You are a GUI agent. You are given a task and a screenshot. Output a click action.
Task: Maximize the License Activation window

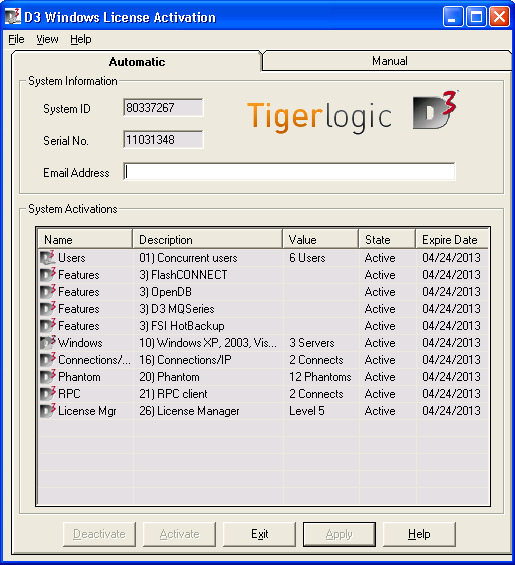click(x=476, y=17)
